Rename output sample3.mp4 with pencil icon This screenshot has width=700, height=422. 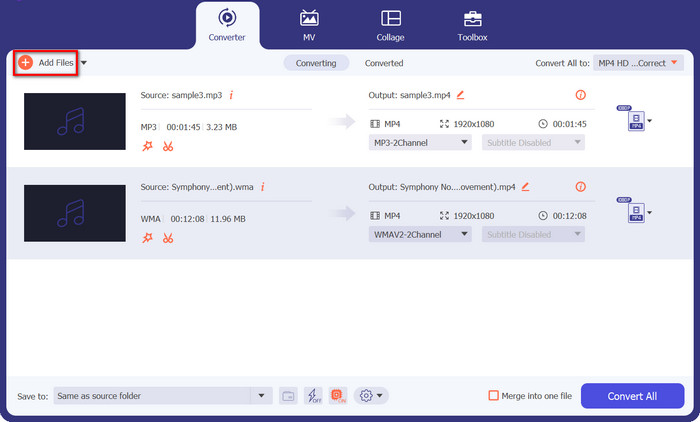(x=460, y=95)
